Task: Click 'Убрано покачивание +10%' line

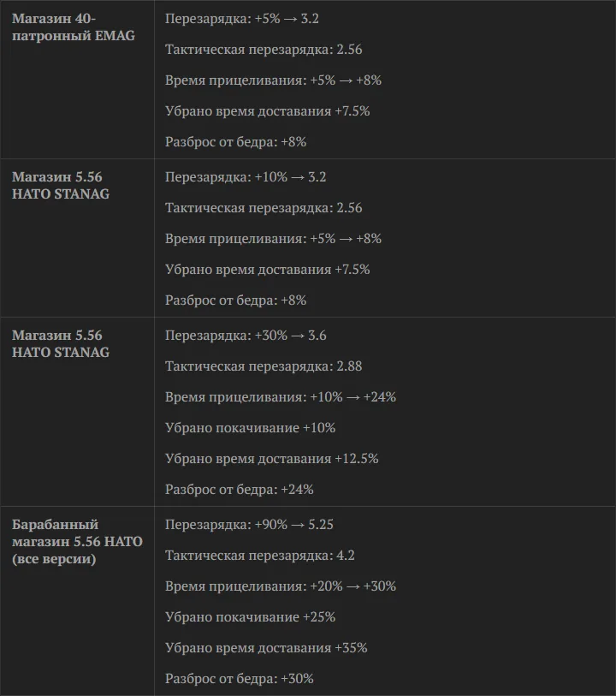Action: point(251,428)
